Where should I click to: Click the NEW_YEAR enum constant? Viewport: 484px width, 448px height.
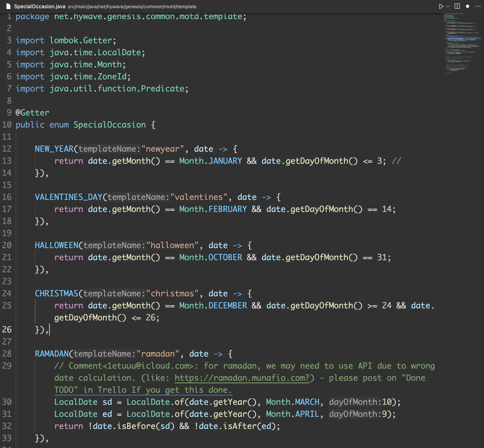click(x=54, y=149)
